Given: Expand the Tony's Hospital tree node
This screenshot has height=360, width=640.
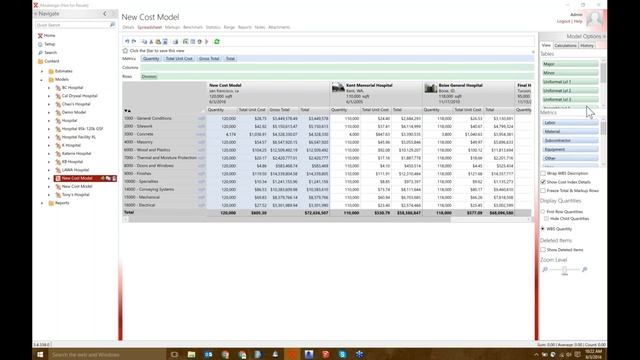Looking at the screenshot, I should click(49, 195).
